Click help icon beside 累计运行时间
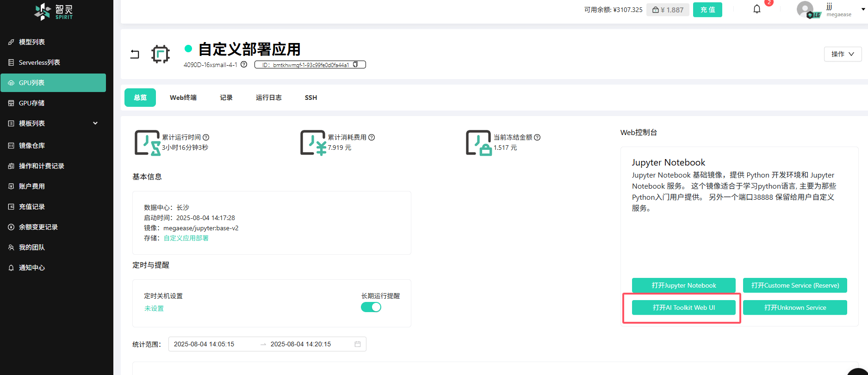 206,137
